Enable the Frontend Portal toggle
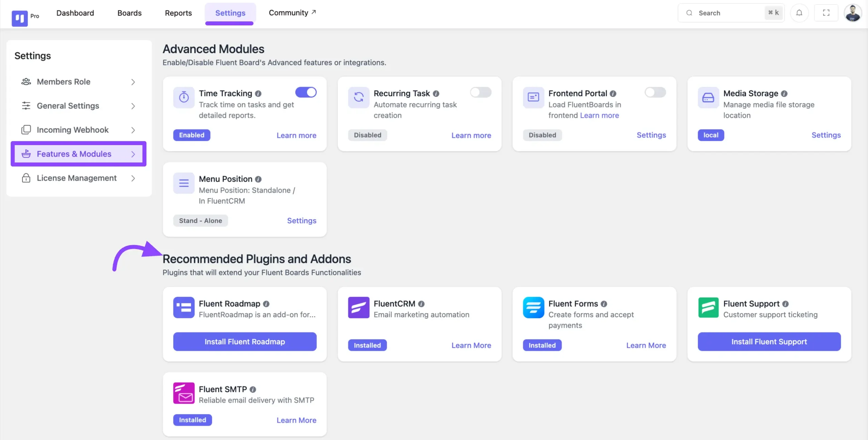 click(655, 92)
